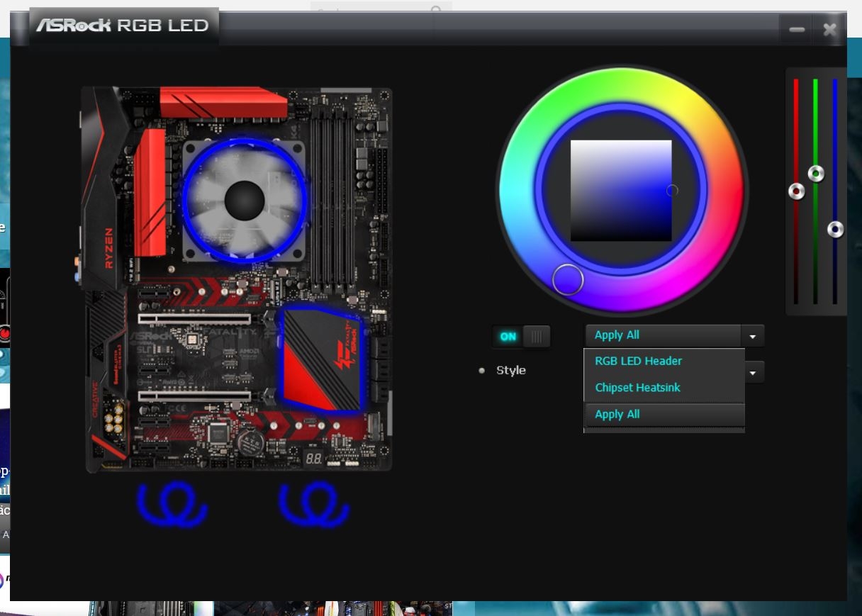This screenshot has height=616, width=862.
Task: Toggle the ON LED power switch
Action: coord(521,337)
